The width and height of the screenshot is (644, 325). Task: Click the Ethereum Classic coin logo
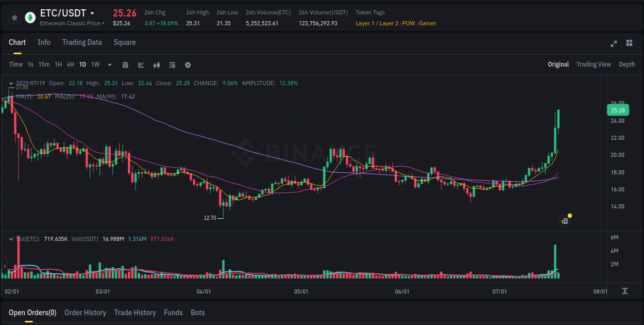point(30,17)
